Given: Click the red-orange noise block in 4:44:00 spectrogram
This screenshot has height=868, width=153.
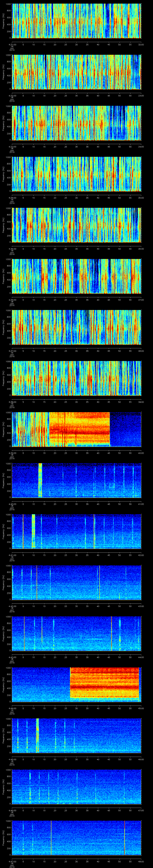Looking at the screenshot, I should [x=105, y=683].
